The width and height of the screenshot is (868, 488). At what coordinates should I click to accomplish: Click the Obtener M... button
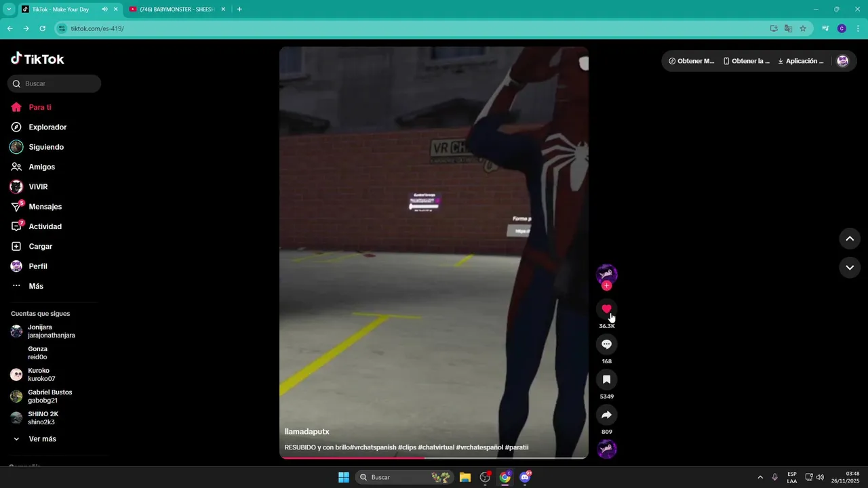click(x=691, y=61)
